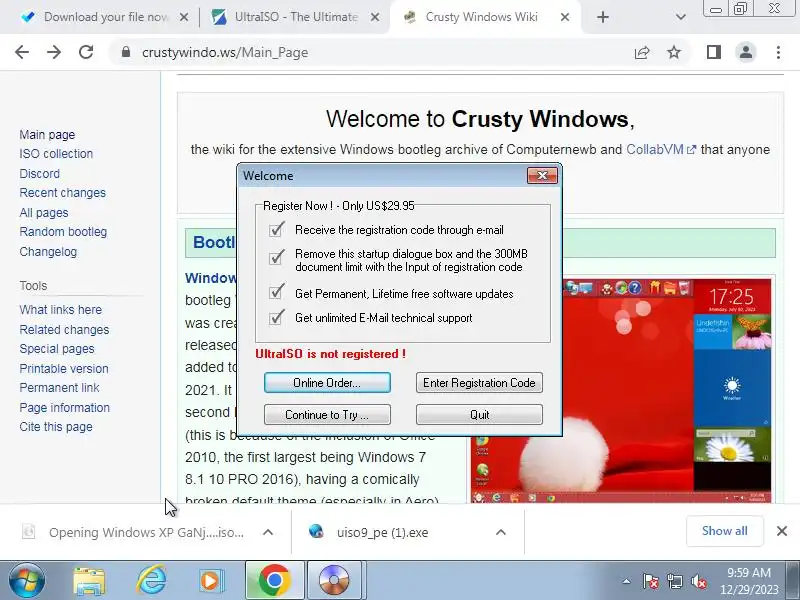This screenshot has width=800, height=600.
Task: Switch to the UltraISO - The Ultimate tab
Action: pos(296,17)
